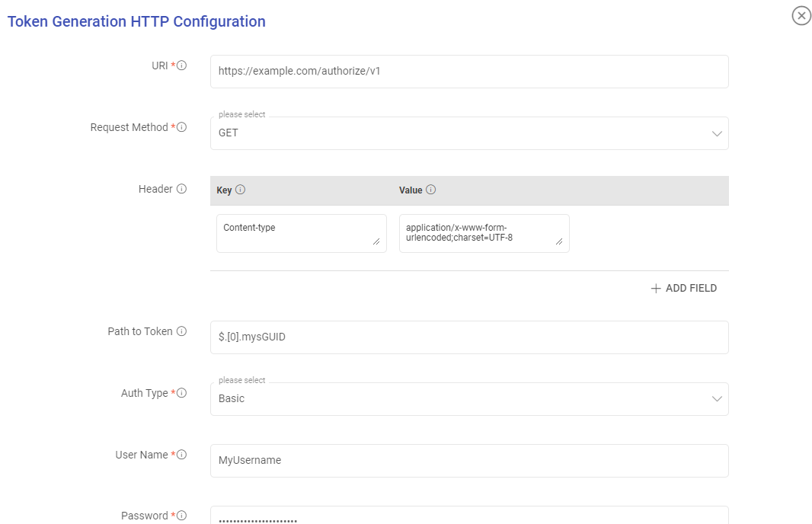This screenshot has width=812, height=524.
Task: Click the User Name field with MyUsername
Action: pos(469,460)
